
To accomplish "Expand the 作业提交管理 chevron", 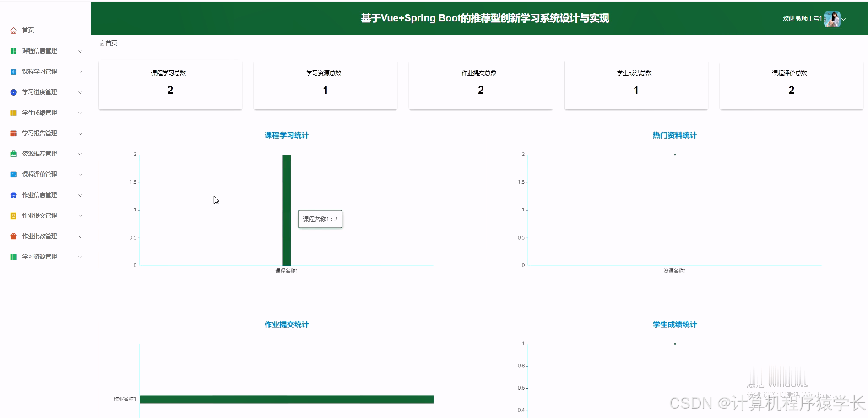I will (81, 215).
